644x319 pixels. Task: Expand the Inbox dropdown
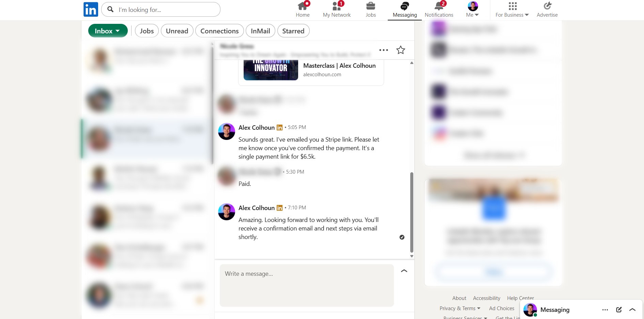[x=108, y=31]
